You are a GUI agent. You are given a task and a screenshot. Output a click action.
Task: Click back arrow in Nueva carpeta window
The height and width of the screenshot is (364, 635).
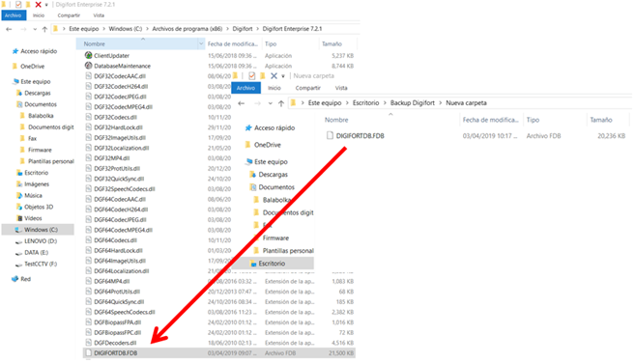click(x=242, y=103)
